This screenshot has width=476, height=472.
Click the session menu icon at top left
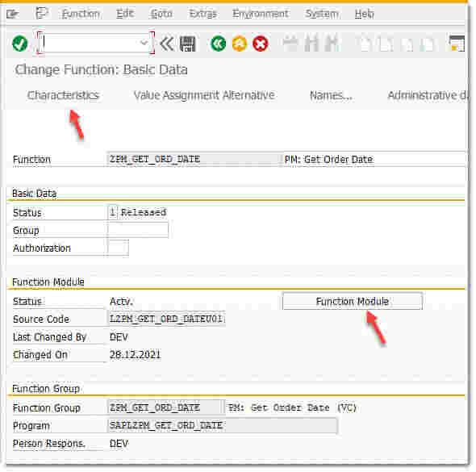coord(13,14)
